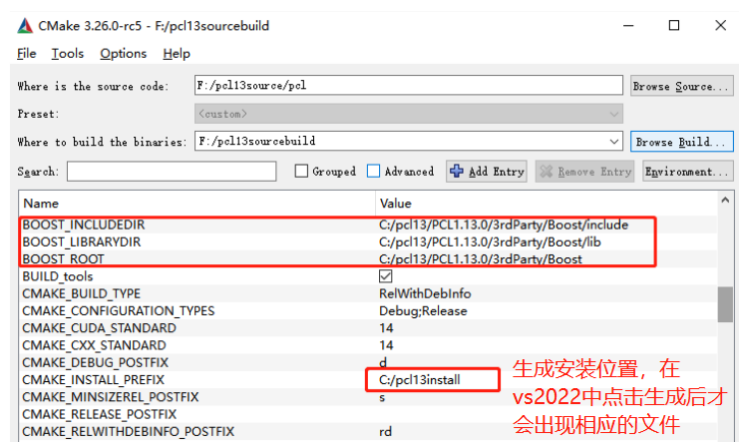Toggle the Grouped checkbox
The image size is (739, 442).
click(x=301, y=171)
